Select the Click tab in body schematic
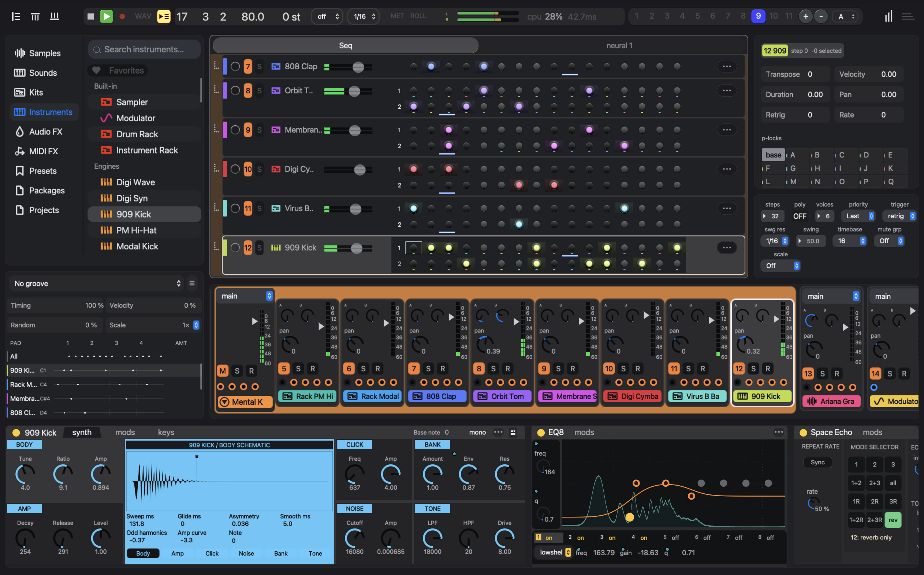This screenshot has width=924, height=575. pos(212,553)
